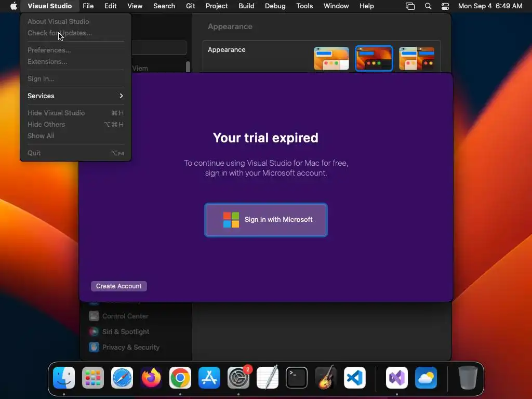Click the Microsoft logo on the sign-in button
The width and height of the screenshot is (532, 399).
coord(231,220)
